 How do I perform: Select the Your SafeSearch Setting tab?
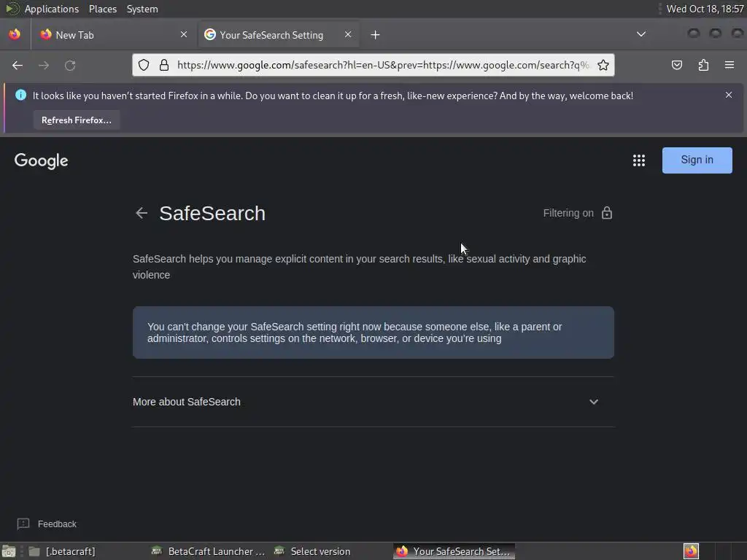coord(279,35)
